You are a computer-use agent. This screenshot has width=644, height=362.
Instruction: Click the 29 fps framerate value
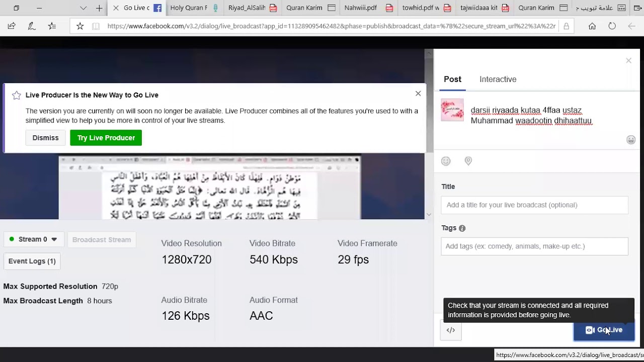pyautogui.click(x=353, y=259)
